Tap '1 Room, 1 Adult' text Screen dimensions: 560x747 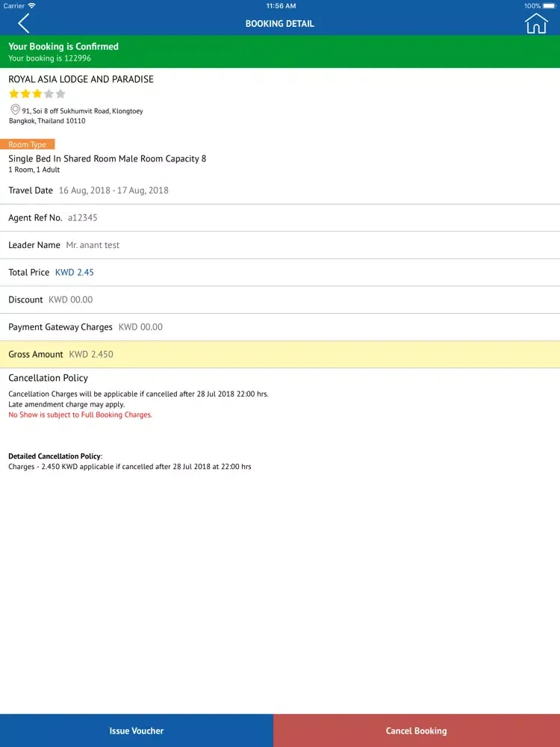[34, 170]
